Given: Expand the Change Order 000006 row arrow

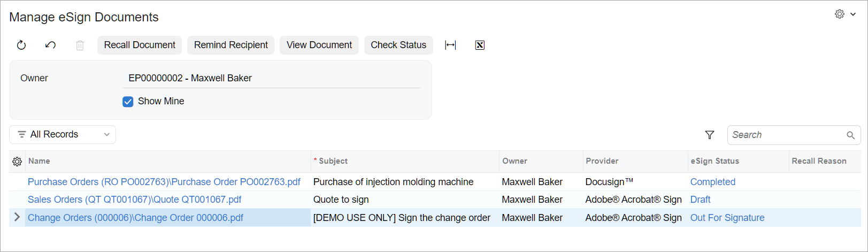Looking at the screenshot, I should pyautogui.click(x=17, y=217).
